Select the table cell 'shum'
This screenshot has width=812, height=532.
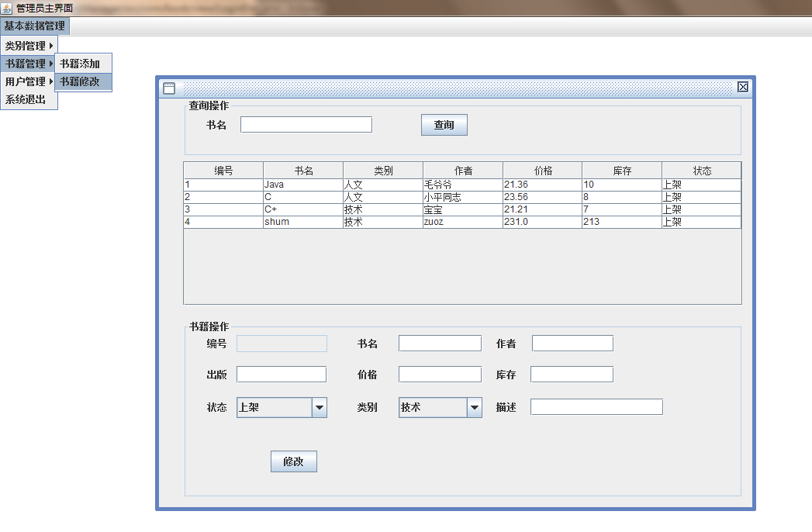click(303, 223)
